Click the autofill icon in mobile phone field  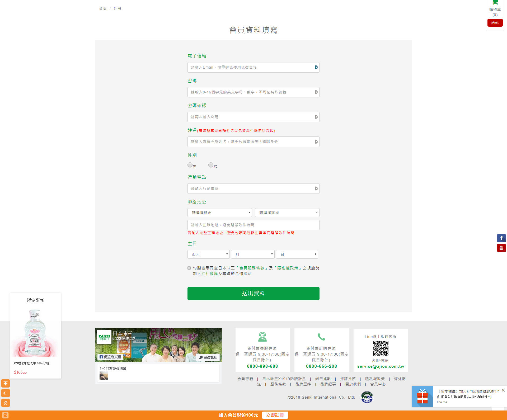(316, 188)
